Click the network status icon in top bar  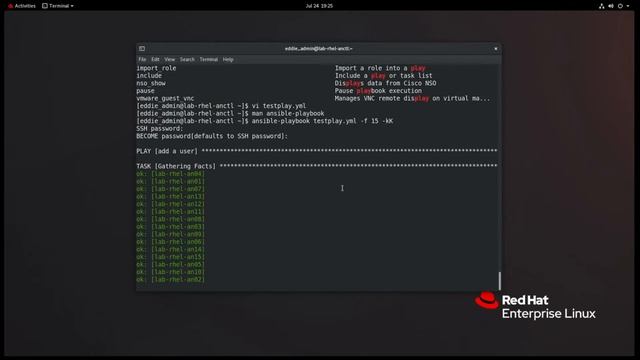[x=601, y=6]
